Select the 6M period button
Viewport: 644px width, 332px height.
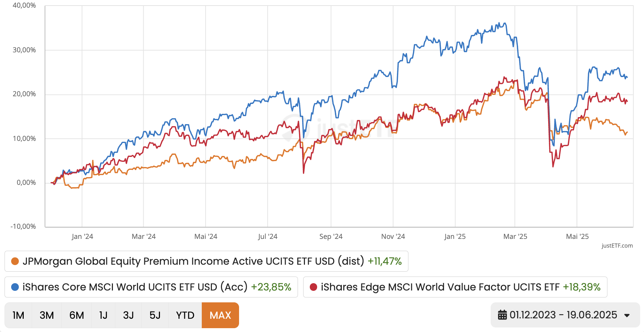[x=76, y=315]
